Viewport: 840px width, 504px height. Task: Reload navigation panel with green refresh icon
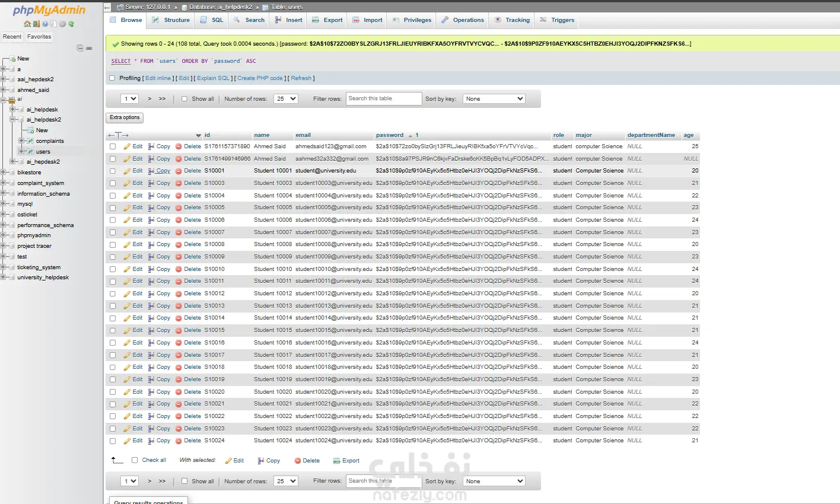71,24
